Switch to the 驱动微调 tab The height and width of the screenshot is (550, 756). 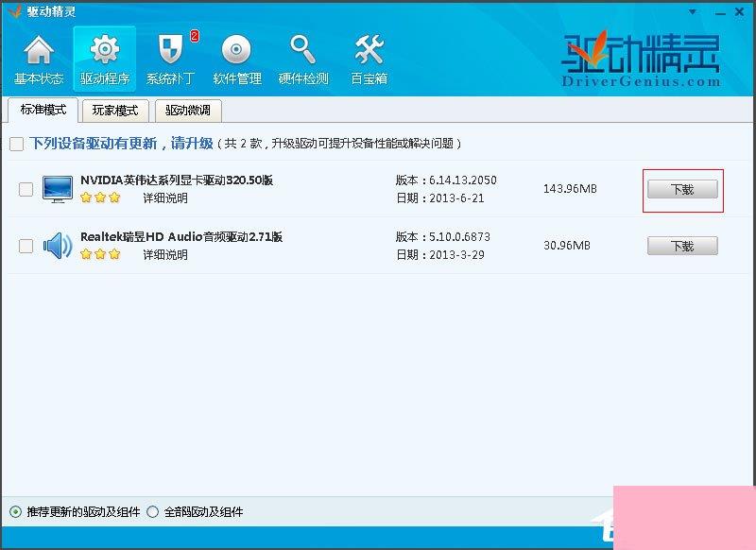coord(188,111)
